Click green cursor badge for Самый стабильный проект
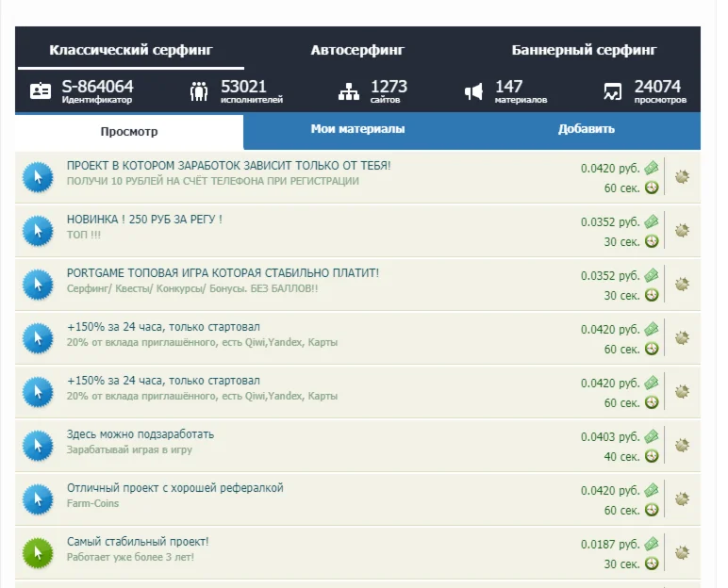This screenshot has width=728, height=588. (x=38, y=553)
